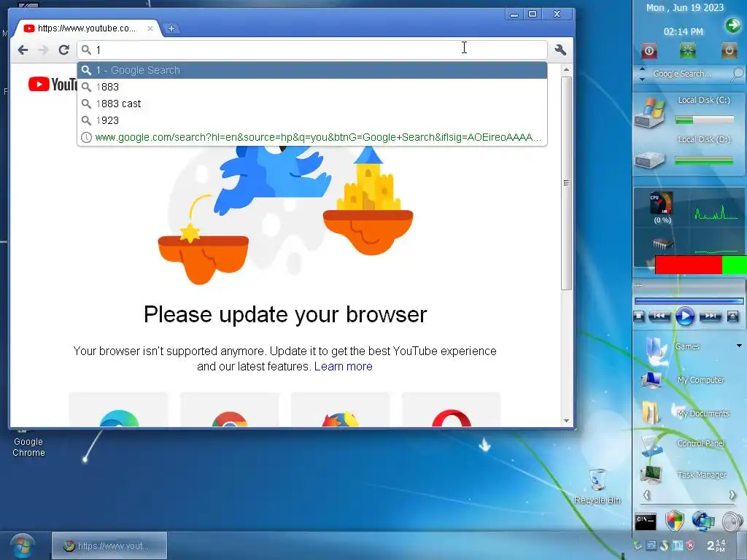This screenshot has height=560, width=747.
Task: Click the vertical scrollbar thumb
Action: [x=566, y=183]
